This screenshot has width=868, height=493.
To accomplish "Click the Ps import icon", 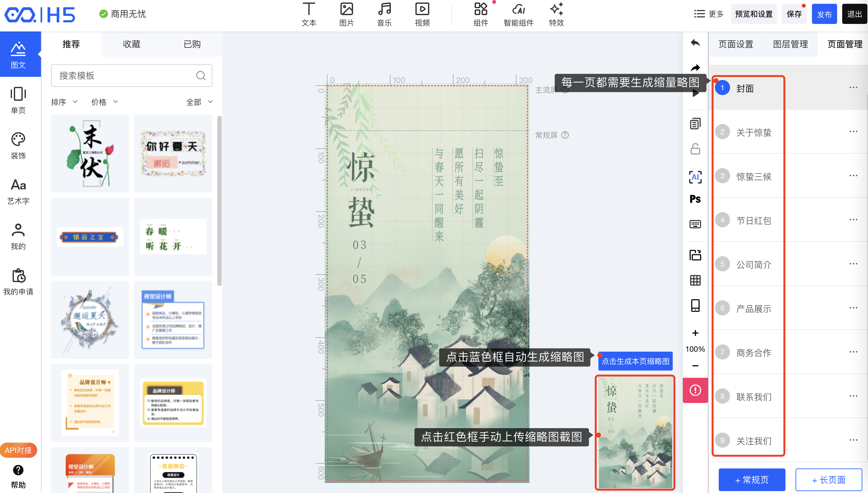I will (x=695, y=199).
